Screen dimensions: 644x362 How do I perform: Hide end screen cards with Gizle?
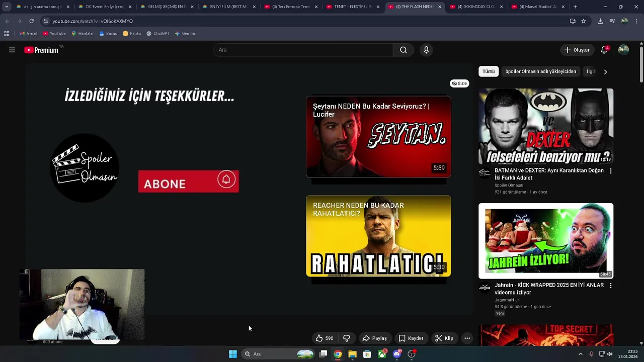459,83
